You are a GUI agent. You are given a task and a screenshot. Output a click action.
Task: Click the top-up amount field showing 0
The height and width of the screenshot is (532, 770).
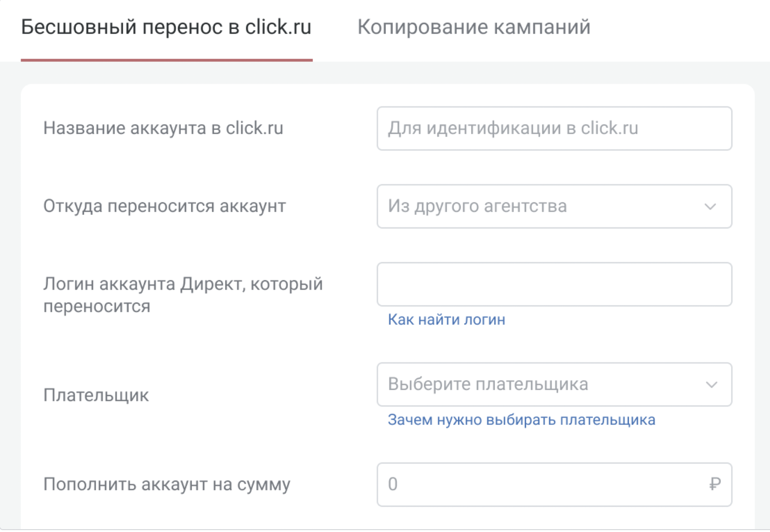coord(523,484)
